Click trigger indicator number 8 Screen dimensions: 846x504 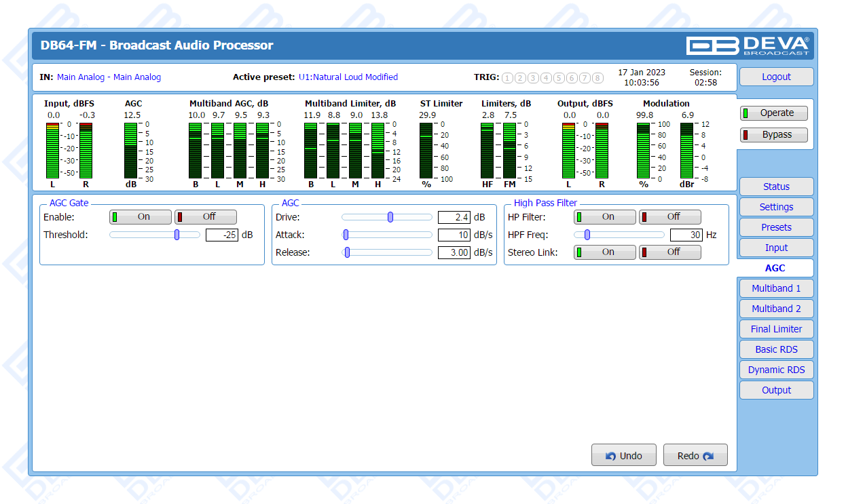[597, 78]
